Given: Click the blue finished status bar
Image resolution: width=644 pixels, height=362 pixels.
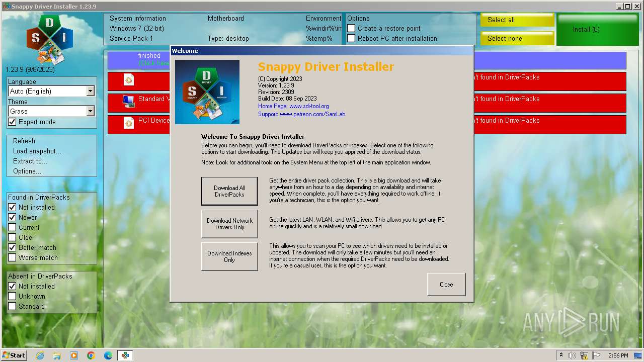Looking at the screenshot, I should 367,60.
